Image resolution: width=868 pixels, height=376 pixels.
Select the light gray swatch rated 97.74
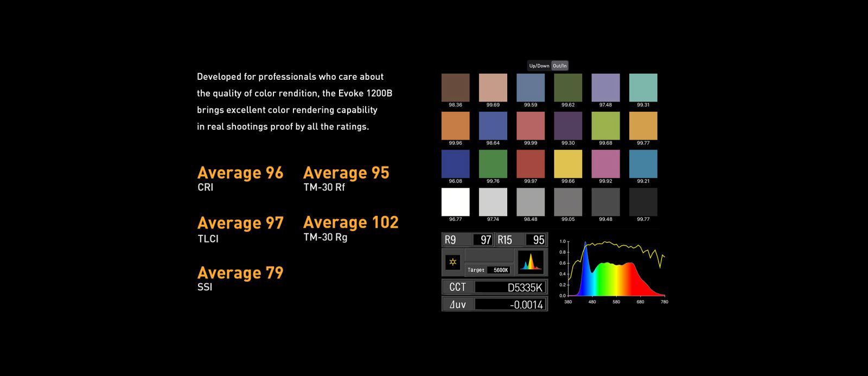point(493,202)
